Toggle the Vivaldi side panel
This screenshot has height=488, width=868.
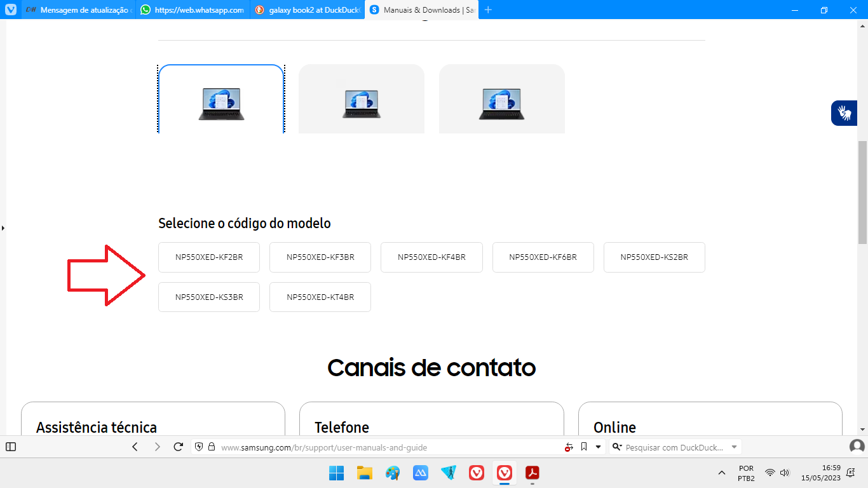coord(11,447)
